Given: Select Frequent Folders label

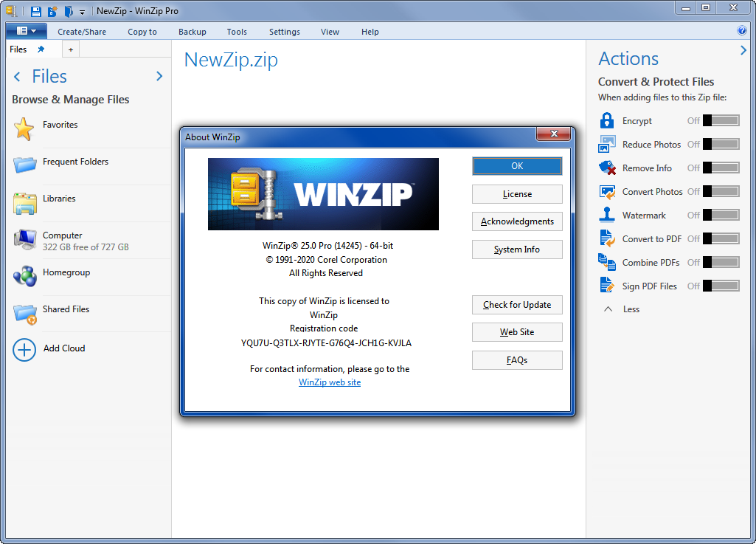Looking at the screenshot, I should click(x=76, y=162).
